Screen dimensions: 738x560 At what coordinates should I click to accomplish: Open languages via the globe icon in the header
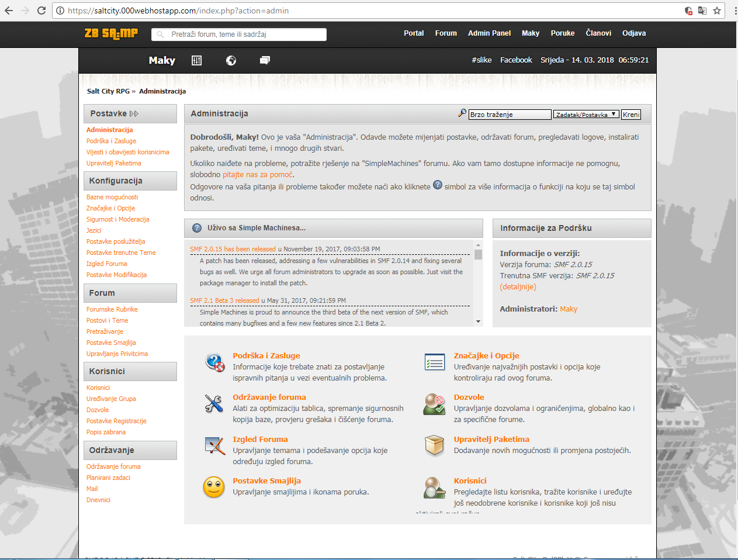coord(231,60)
